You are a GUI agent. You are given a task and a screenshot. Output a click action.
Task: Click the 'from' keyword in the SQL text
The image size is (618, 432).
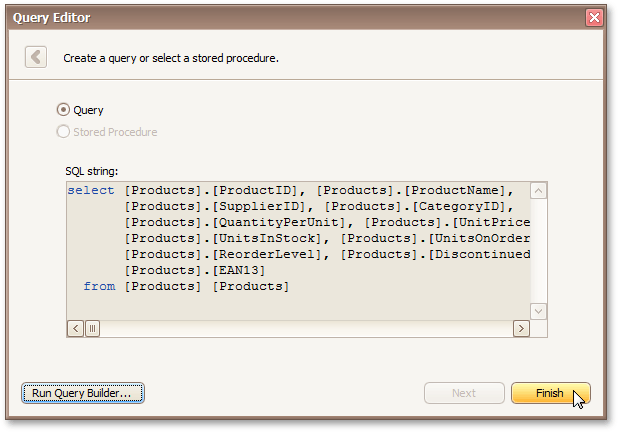pos(99,286)
